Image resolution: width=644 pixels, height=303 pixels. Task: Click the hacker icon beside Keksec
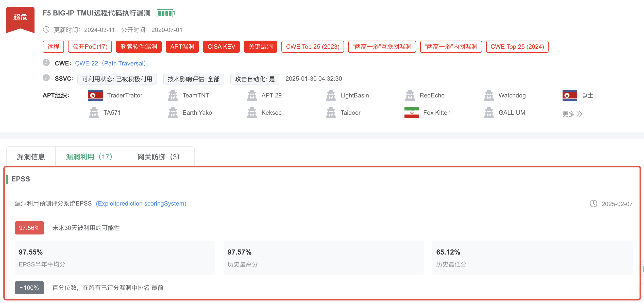point(252,113)
